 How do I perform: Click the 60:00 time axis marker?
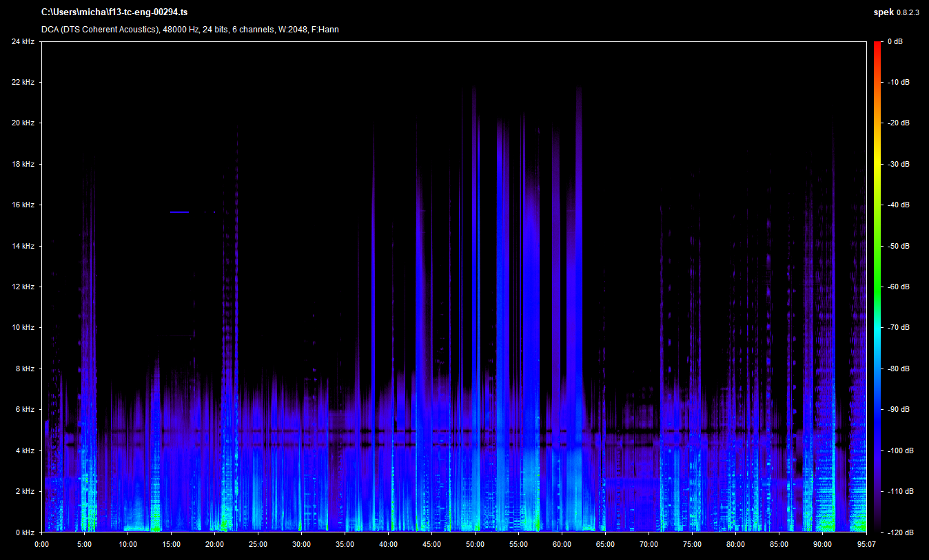[x=562, y=543]
